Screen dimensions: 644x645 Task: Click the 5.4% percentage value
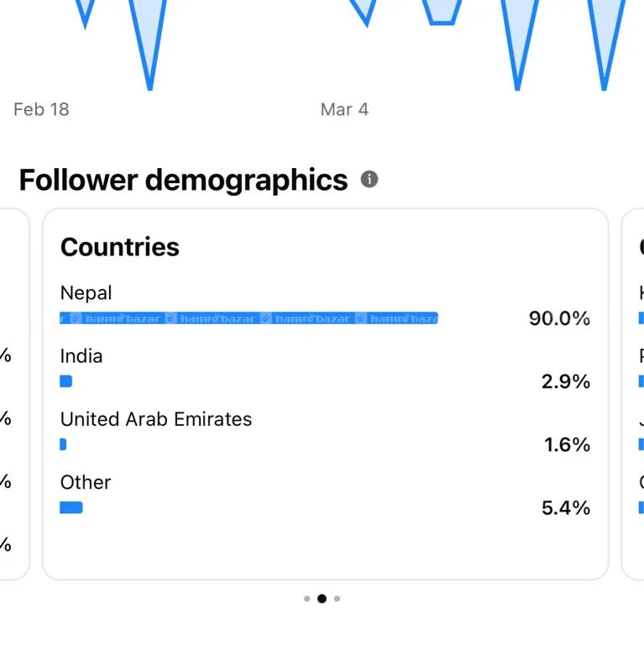tap(565, 507)
